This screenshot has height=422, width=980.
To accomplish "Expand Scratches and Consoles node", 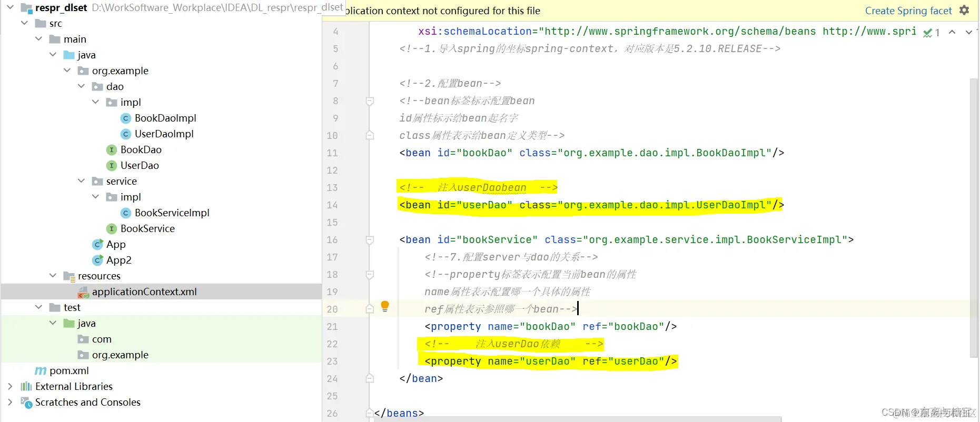I will [10, 402].
